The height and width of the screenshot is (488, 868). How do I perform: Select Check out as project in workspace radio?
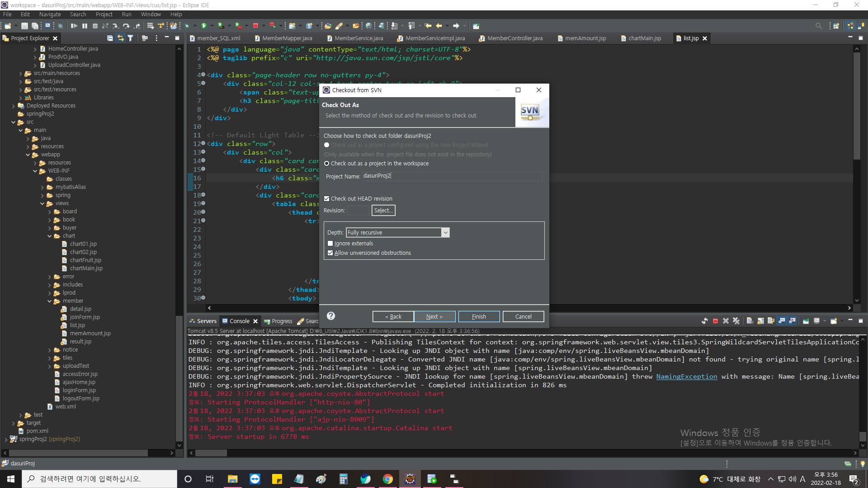click(x=327, y=164)
